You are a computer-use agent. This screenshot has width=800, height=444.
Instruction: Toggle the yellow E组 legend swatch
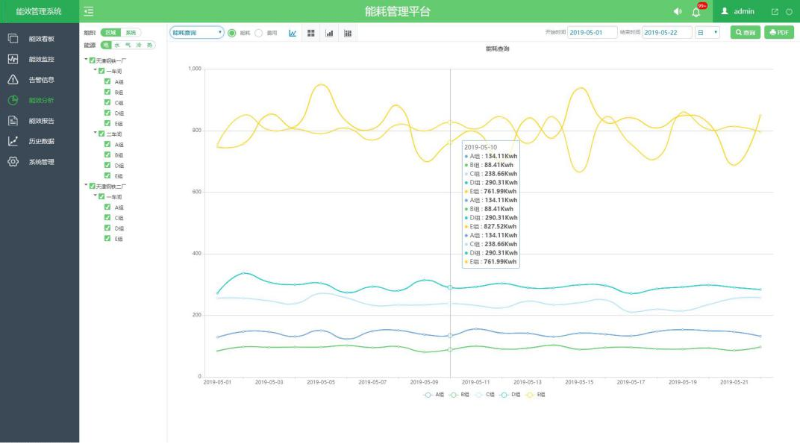[531, 395]
